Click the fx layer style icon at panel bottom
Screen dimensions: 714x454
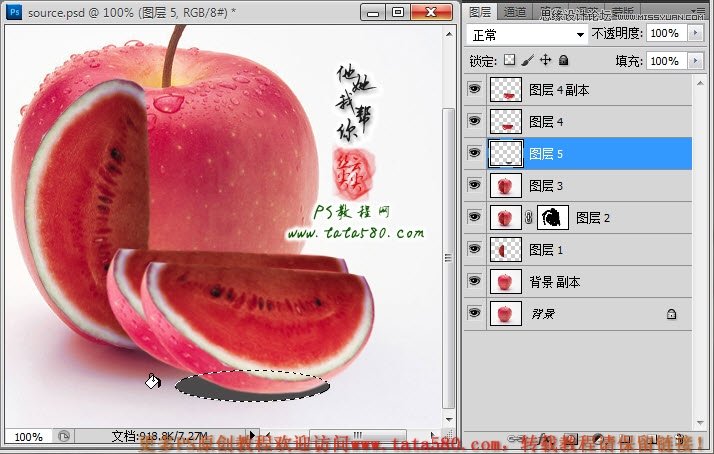point(543,439)
